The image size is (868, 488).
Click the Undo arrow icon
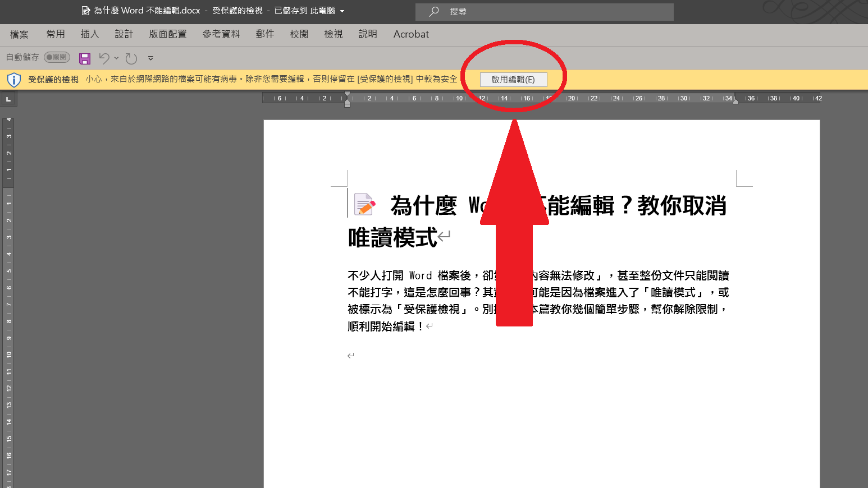[104, 58]
